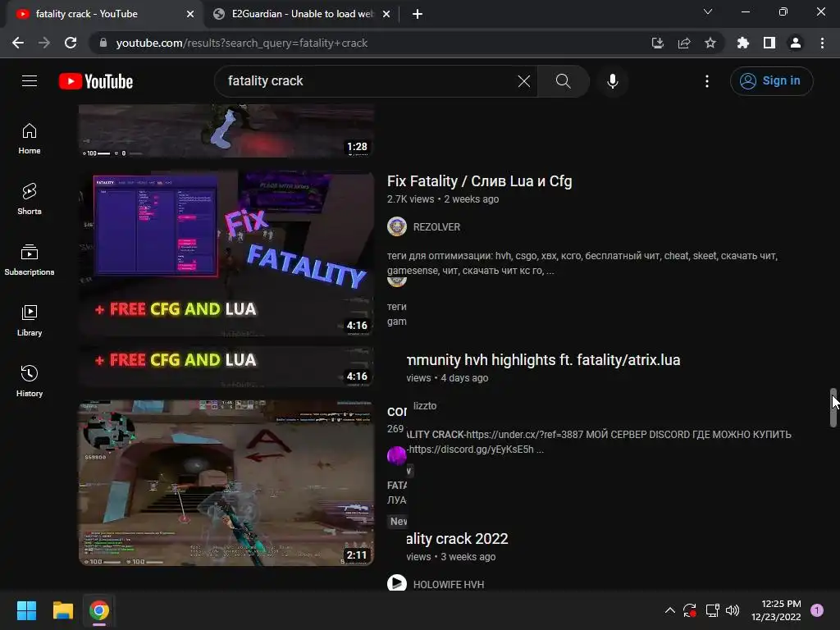Screen dimensions: 840x630
Task: Go forward with browser forward arrow
Action: (44, 43)
